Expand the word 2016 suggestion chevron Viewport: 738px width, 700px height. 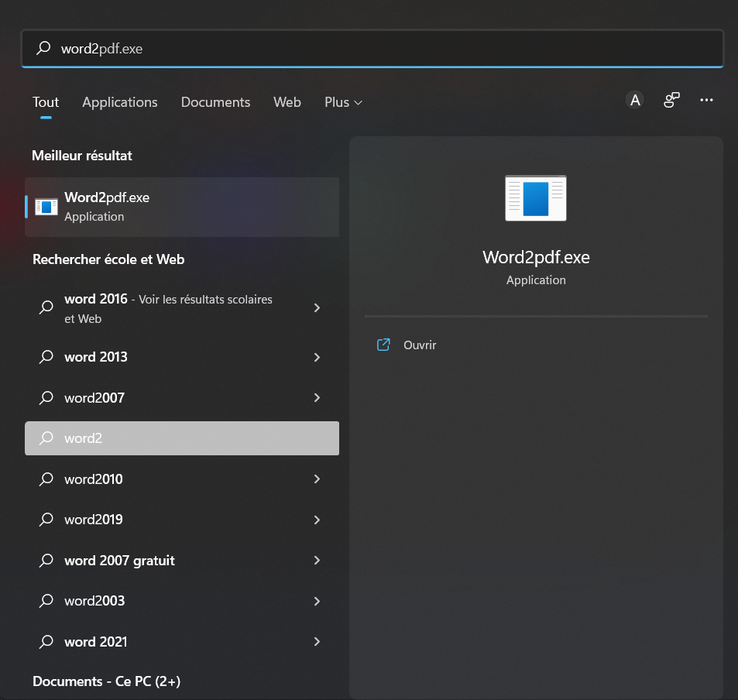click(317, 308)
